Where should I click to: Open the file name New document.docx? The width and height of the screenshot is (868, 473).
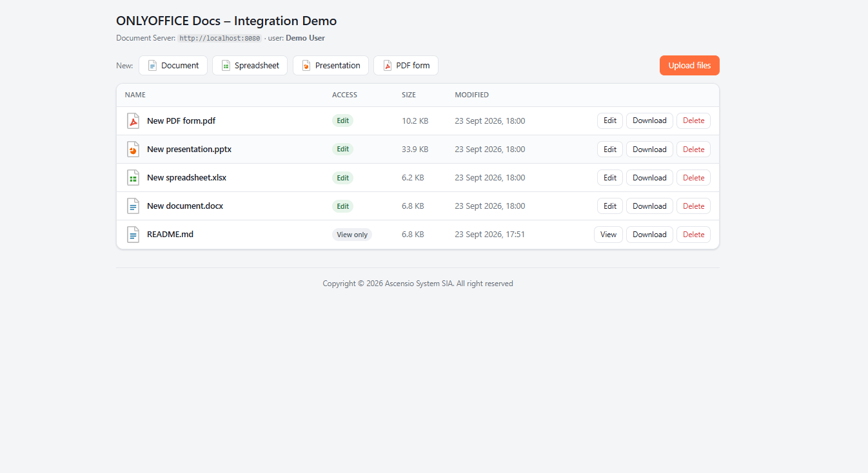[x=185, y=206]
